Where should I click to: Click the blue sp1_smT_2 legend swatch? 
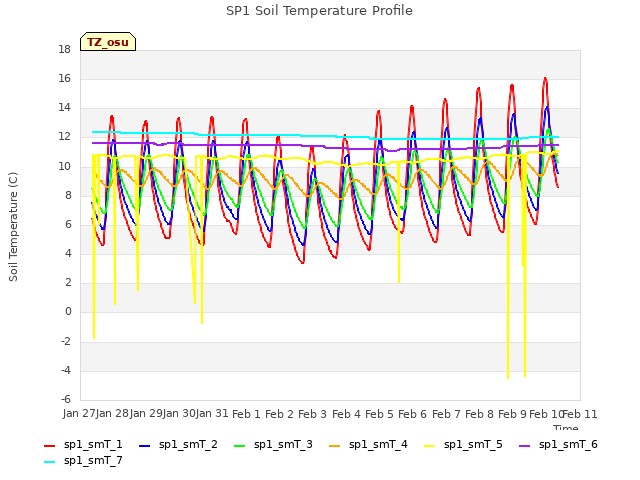coord(144,446)
